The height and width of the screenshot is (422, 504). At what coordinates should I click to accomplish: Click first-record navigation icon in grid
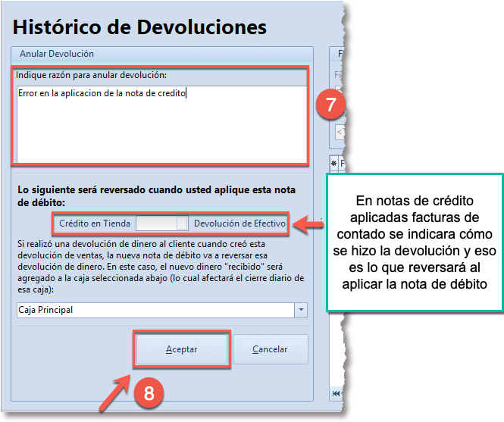[x=336, y=393]
